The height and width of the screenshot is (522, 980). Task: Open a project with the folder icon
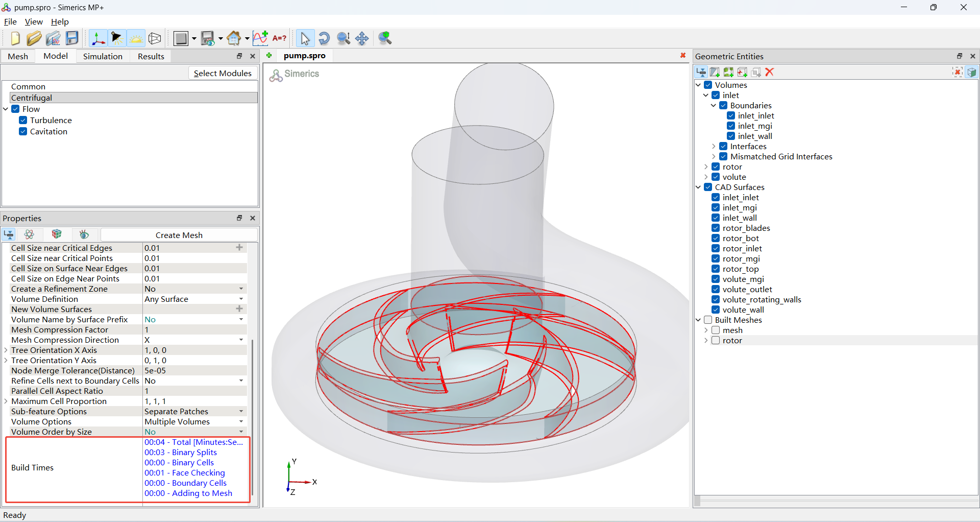(34, 38)
